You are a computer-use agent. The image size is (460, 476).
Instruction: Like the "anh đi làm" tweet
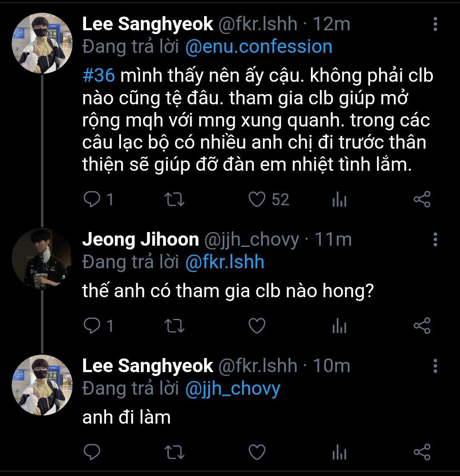[257, 452]
